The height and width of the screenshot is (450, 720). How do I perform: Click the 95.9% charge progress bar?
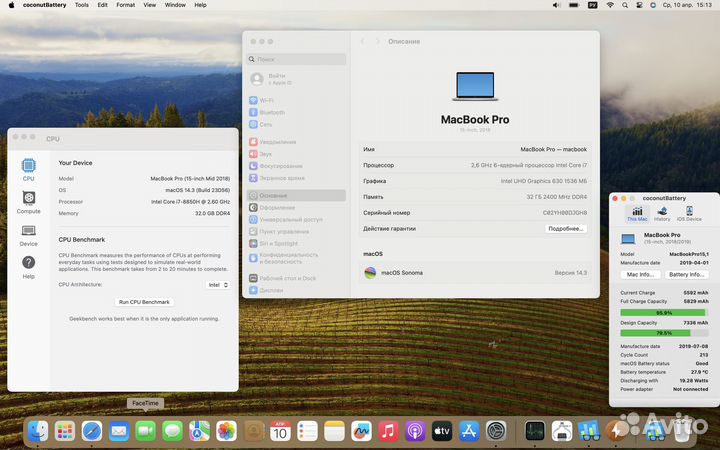point(664,313)
